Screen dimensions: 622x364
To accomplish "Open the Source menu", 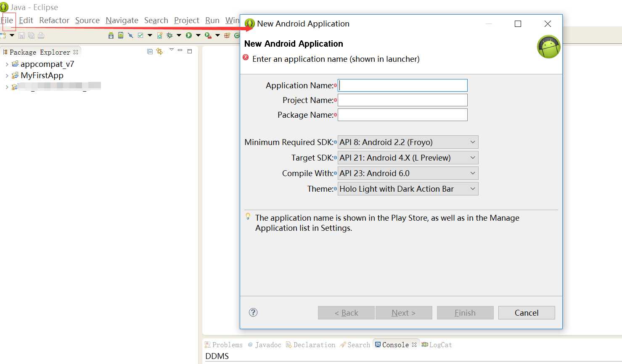I will click(x=87, y=20).
